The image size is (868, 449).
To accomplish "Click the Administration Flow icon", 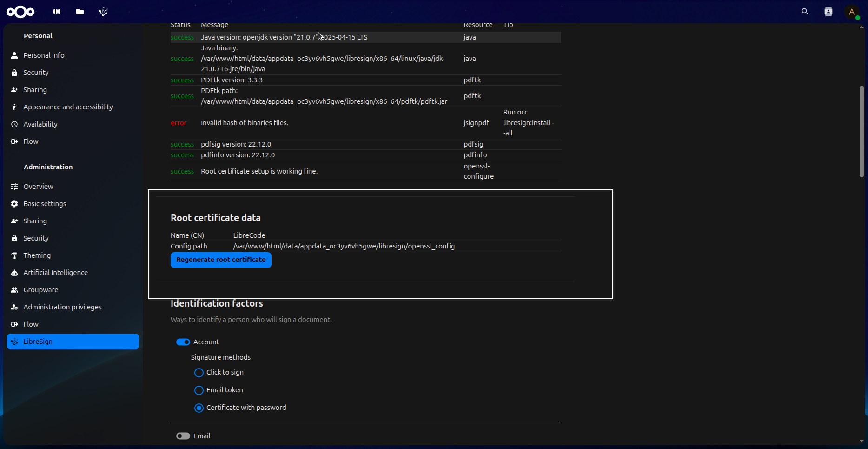I will tap(14, 324).
